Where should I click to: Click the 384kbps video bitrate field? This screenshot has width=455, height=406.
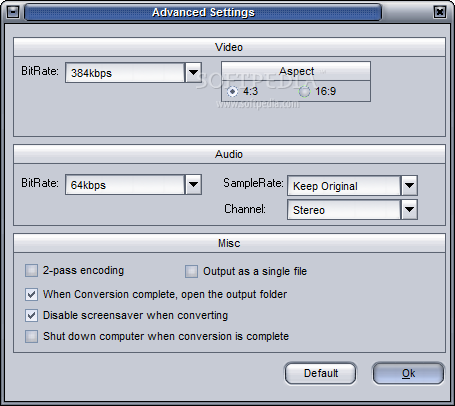pos(125,73)
